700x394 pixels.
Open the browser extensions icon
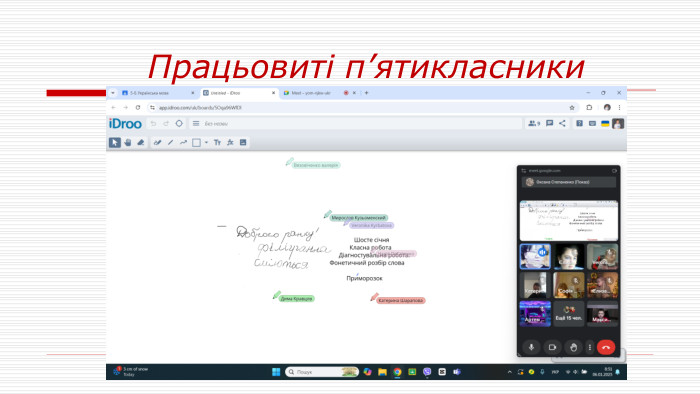(x=589, y=108)
